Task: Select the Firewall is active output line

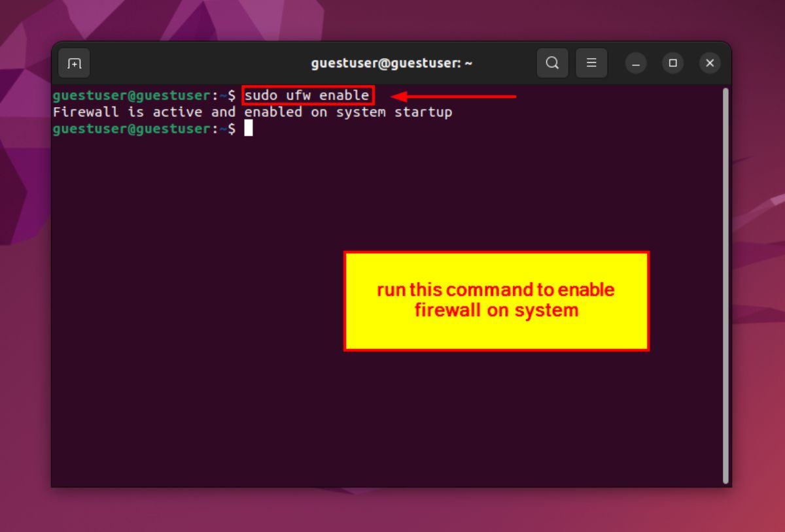Action: click(x=253, y=112)
